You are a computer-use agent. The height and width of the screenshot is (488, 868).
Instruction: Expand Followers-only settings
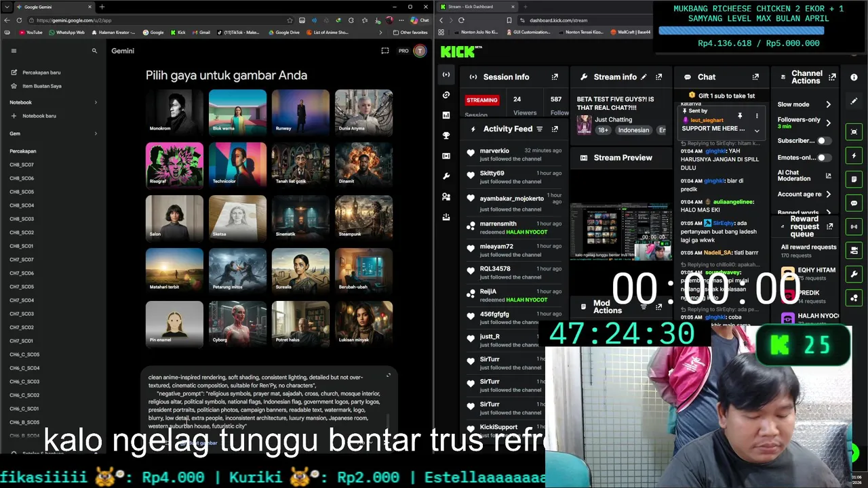tap(828, 123)
